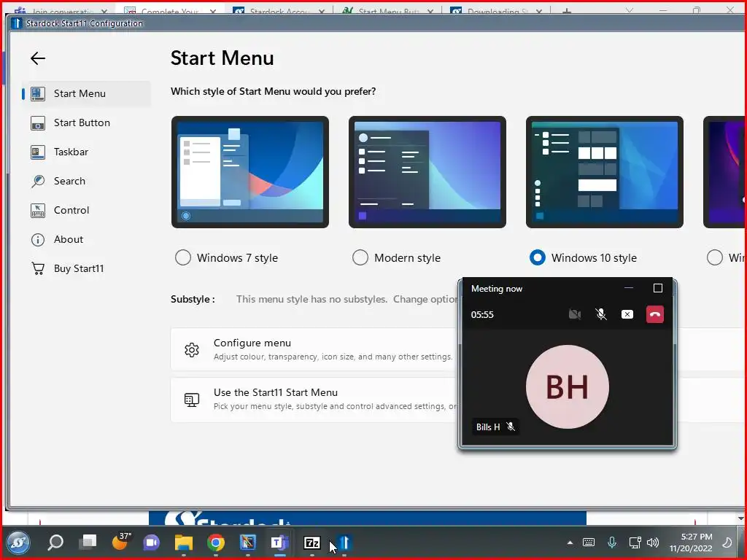Image resolution: width=747 pixels, height=560 pixels.
Task: Go back using the left arrow icon
Action: click(x=38, y=58)
